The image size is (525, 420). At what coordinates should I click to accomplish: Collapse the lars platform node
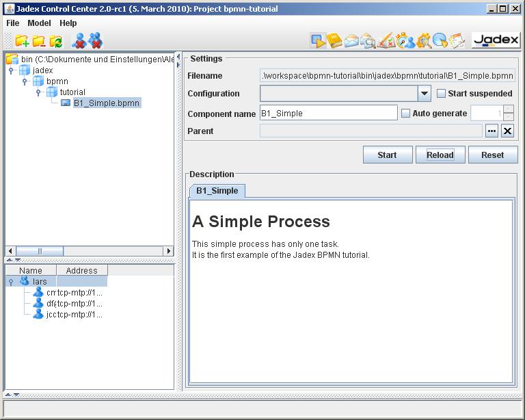tap(11, 282)
